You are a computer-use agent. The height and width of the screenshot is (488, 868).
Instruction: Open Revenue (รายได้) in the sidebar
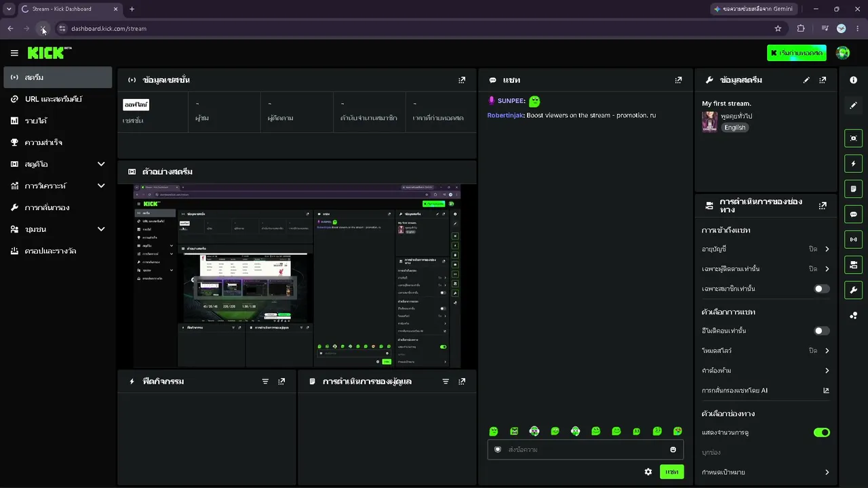click(58, 121)
